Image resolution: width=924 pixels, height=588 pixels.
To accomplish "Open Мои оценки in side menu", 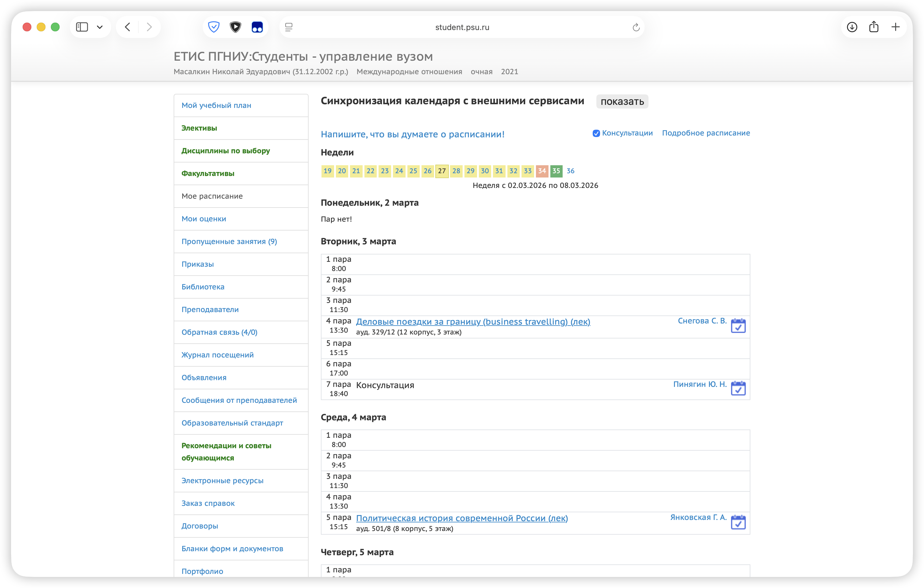I will pos(203,219).
